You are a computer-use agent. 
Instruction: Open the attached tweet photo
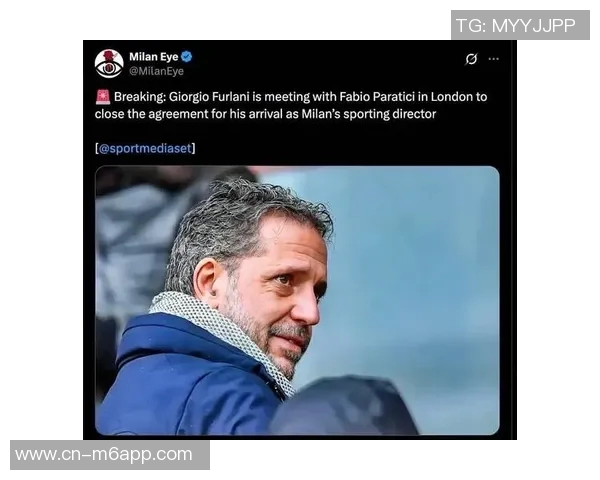click(x=297, y=300)
